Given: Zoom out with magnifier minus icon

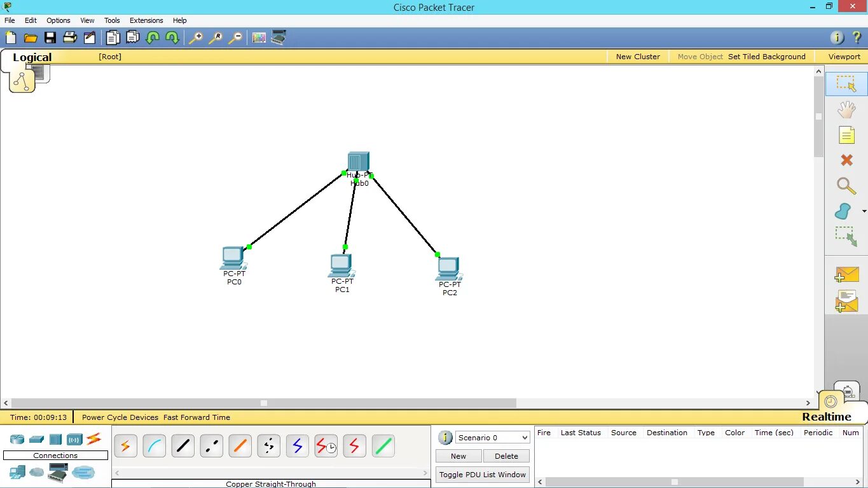Looking at the screenshot, I should click(235, 38).
